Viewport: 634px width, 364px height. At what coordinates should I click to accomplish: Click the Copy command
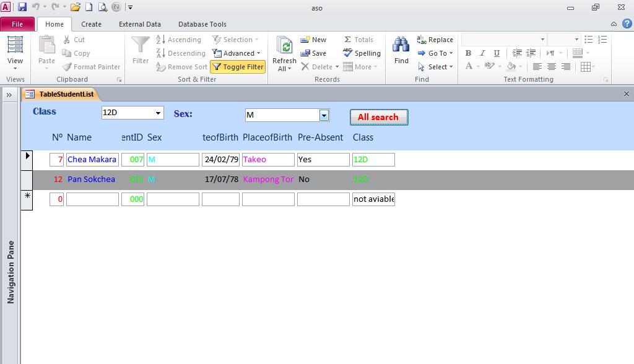(76, 53)
